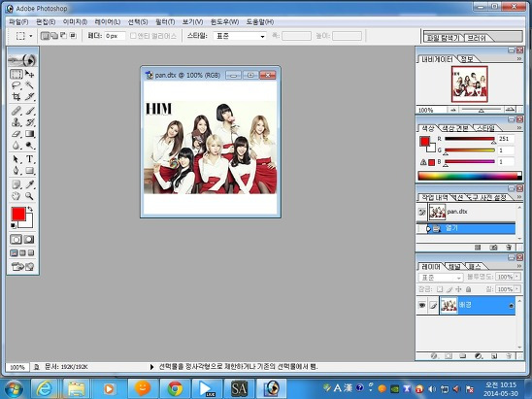Toggle the Background layer visibility eye
The width and height of the screenshot is (532, 399).
(421, 305)
